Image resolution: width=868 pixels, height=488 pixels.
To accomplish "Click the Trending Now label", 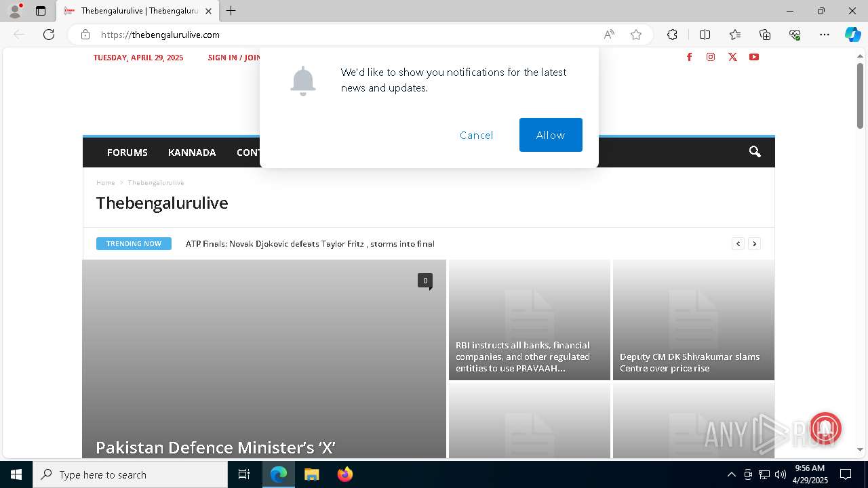I will tap(134, 243).
